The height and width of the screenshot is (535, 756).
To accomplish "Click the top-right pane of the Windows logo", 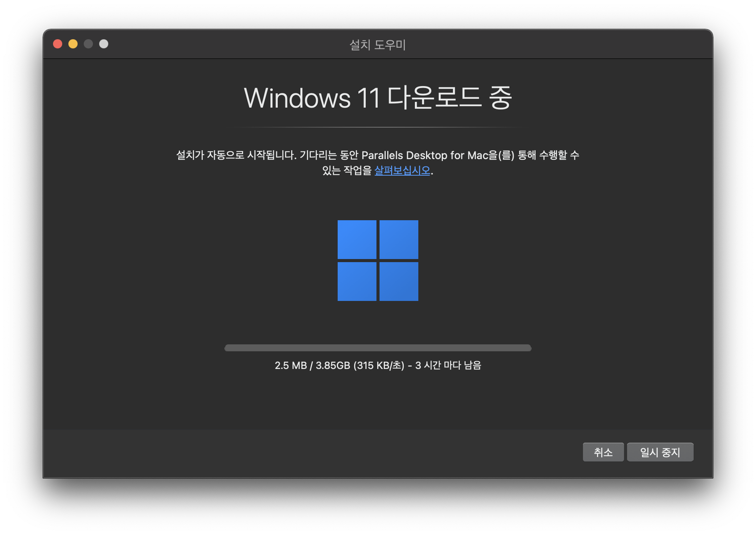I will click(x=399, y=239).
